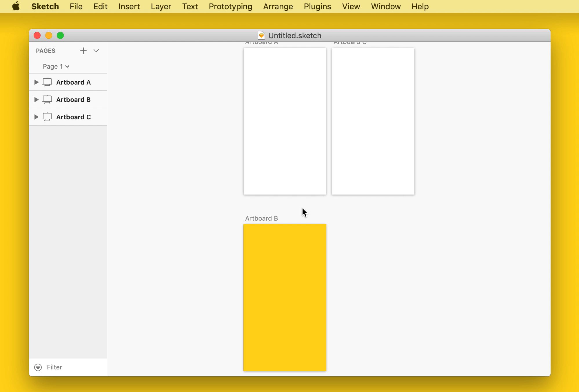The image size is (579, 392).
Task: Open the Apple menu
Action: (16, 6)
